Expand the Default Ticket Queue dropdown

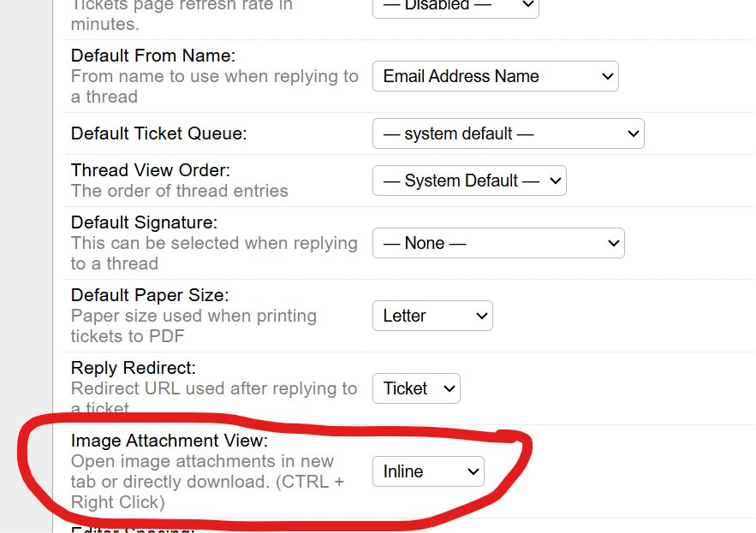coord(508,133)
